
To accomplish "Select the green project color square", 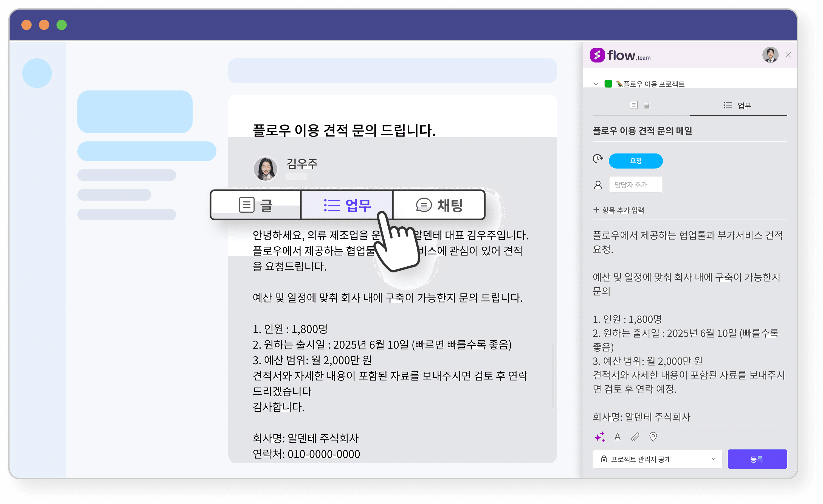I will (608, 84).
